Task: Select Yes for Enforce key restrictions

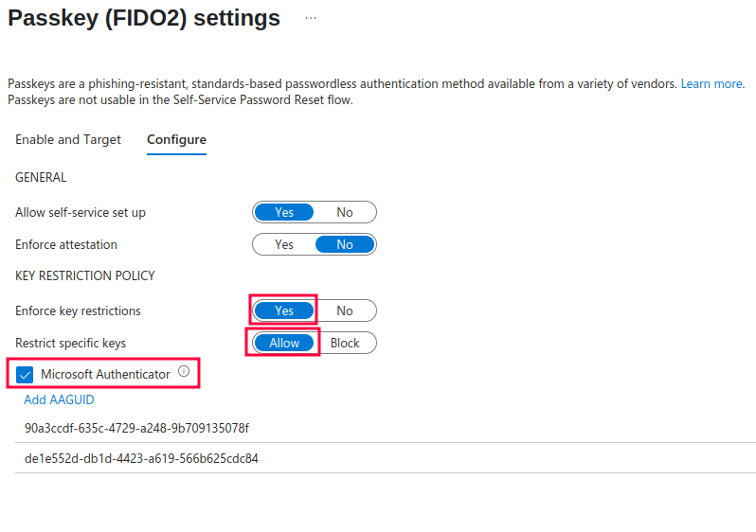Action: 284,310
